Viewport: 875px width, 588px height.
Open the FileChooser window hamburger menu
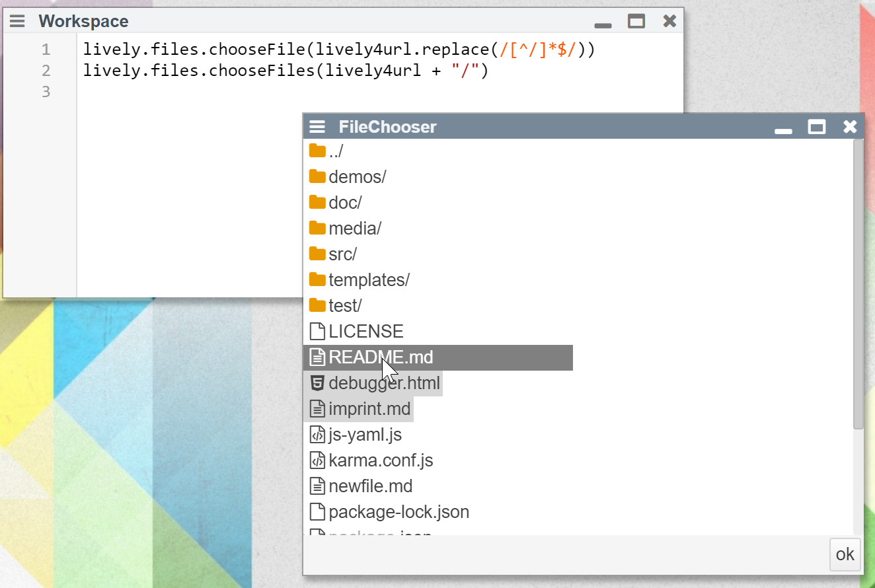click(x=317, y=127)
